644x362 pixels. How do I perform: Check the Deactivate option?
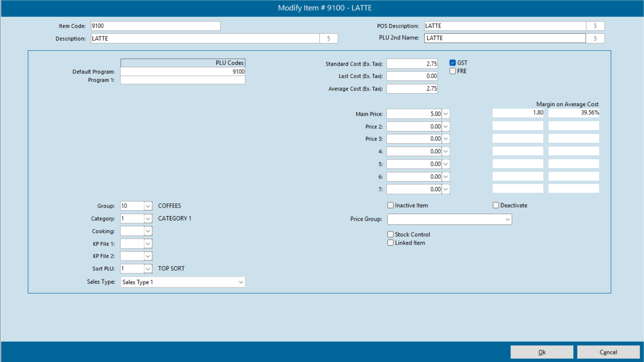[496, 205]
